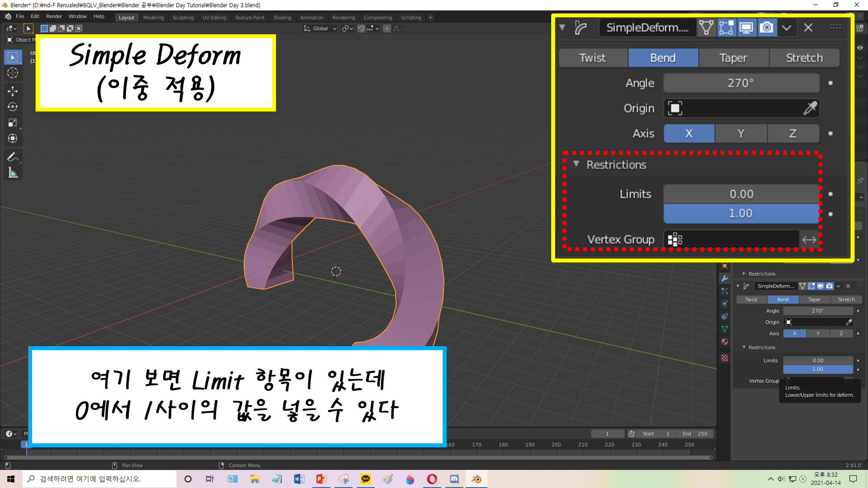The image size is (868, 488).
Task: Select Y axis in lower SimpleDeform panel
Action: [818, 334]
